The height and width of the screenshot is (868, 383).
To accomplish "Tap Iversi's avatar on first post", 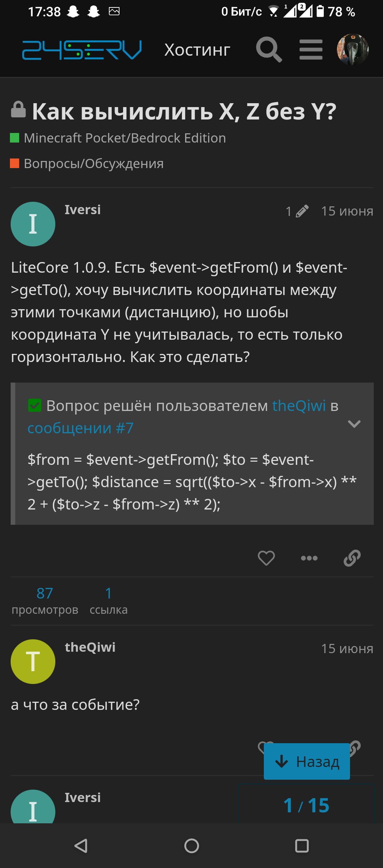I will [x=33, y=224].
